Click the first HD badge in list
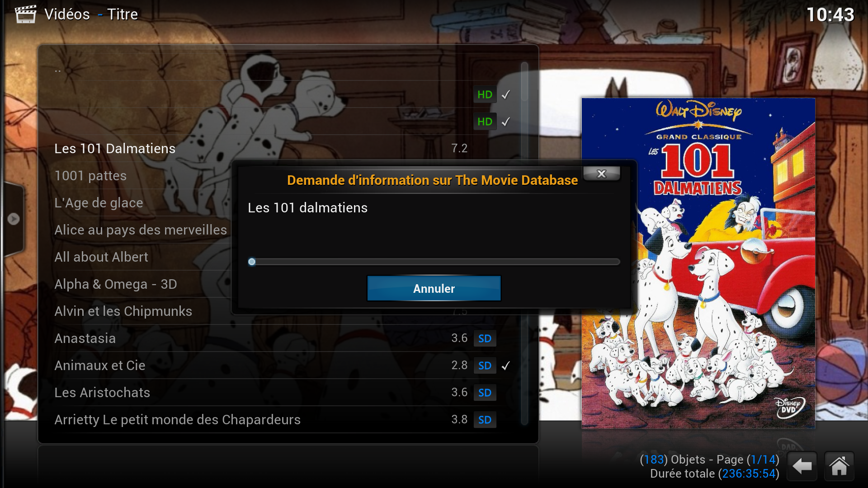 pos(485,94)
